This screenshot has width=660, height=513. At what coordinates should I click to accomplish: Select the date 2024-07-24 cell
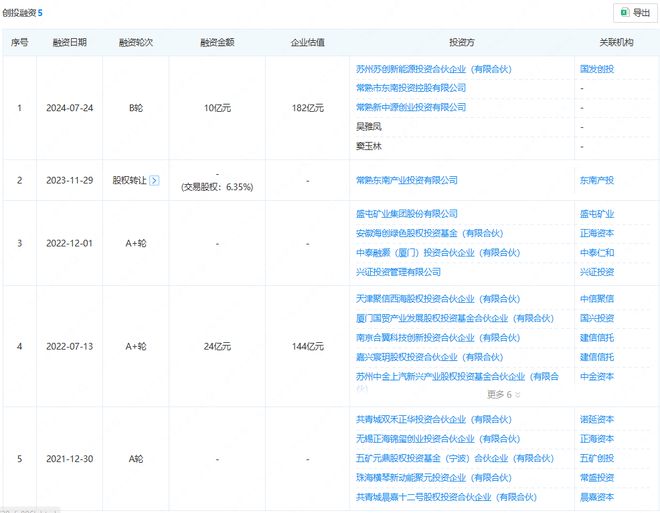(x=69, y=108)
